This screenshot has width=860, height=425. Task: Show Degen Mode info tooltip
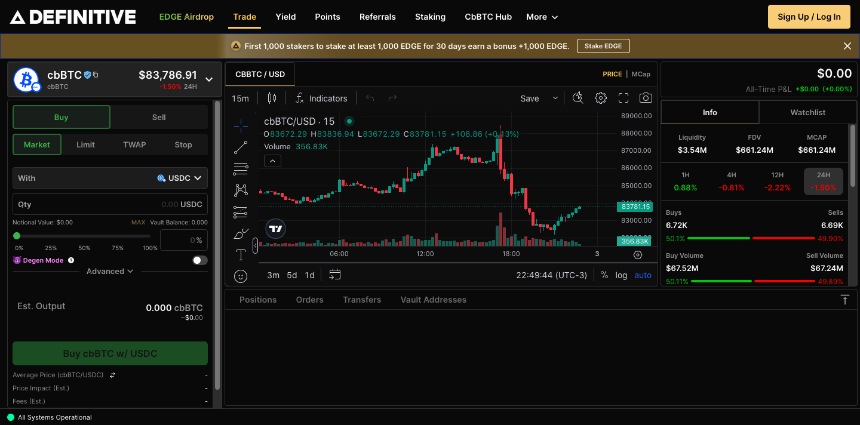tap(71, 260)
